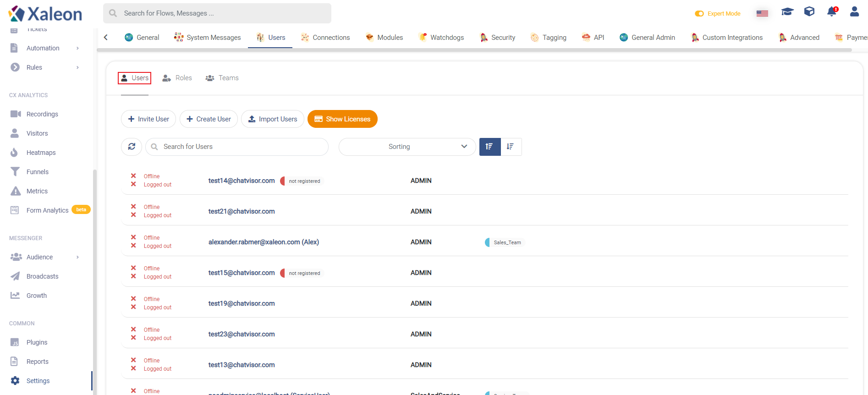
Task: Open the language flag selector
Action: point(763,13)
